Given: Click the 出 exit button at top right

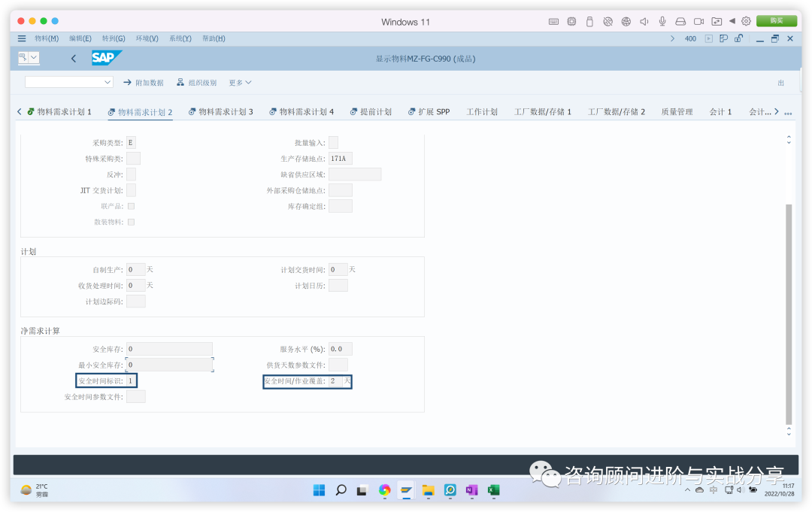Looking at the screenshot, I should click(x=782, y=83).
